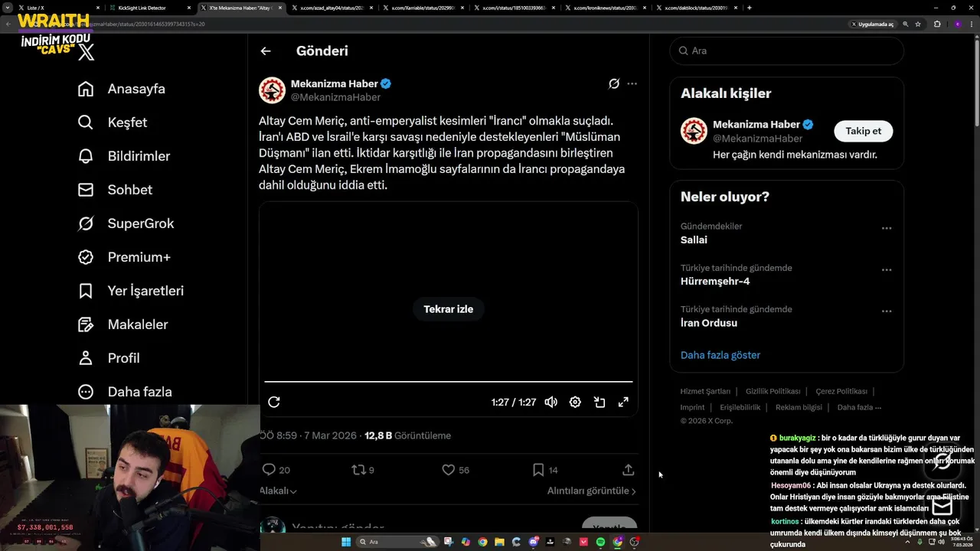Open Makaleler in the sidebar
This screenshot has height=551, width=980.
click(122, 324)
